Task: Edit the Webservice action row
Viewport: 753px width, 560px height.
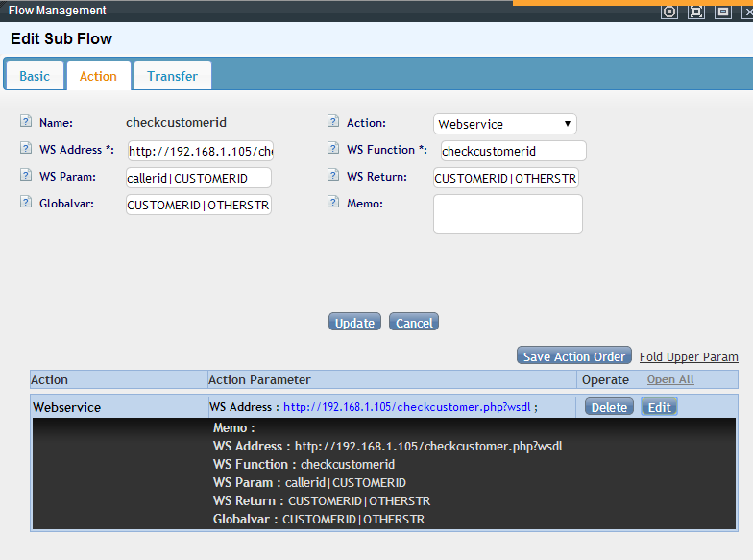Action: pyautogui.click(x=659, y=407)
